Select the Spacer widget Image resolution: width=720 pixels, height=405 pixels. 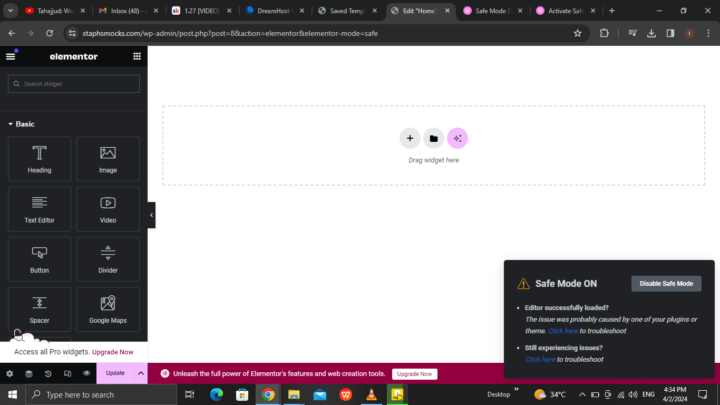39,309
